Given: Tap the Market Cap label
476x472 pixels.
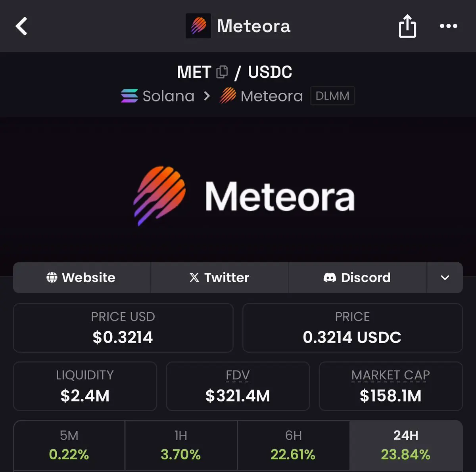Looking at the screenshot, I should click(x=390, y=375).
